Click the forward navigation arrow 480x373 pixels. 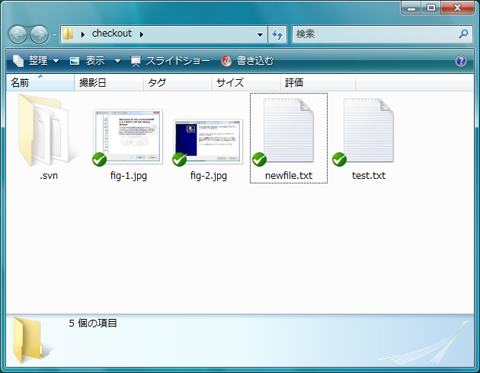coord(39,34)
